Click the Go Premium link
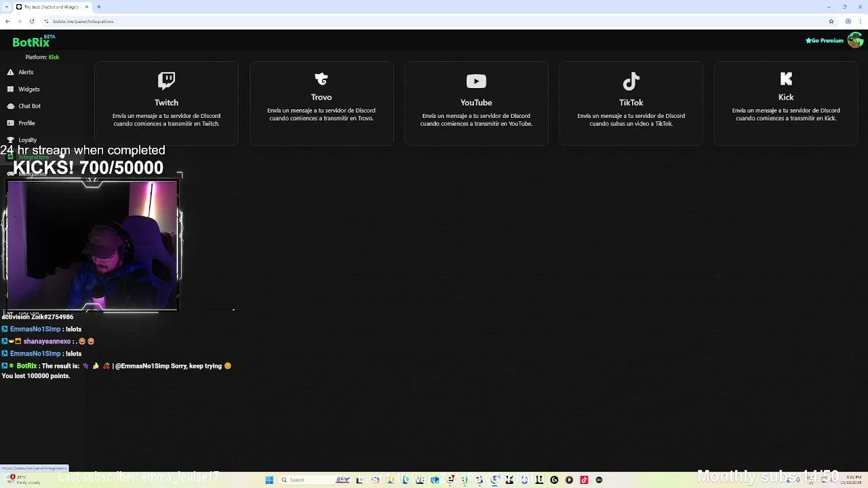Viewport: 868px width, 488px height. coord(824,41)
